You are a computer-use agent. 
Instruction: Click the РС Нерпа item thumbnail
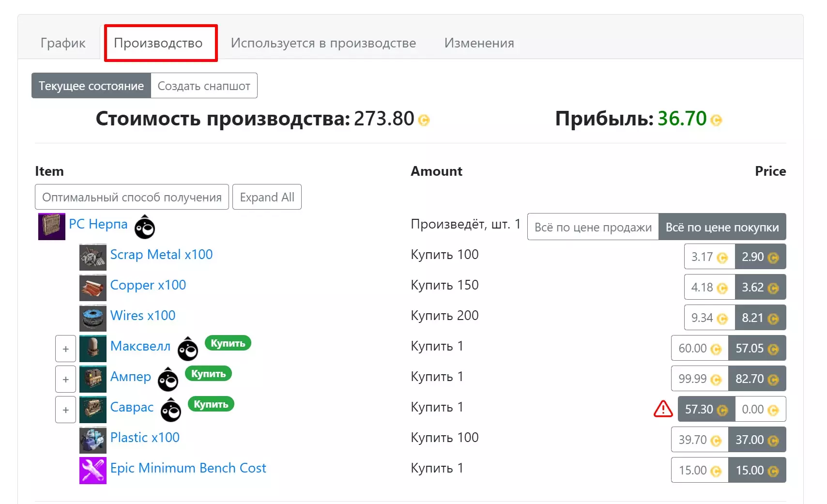(x=52, y=227)
